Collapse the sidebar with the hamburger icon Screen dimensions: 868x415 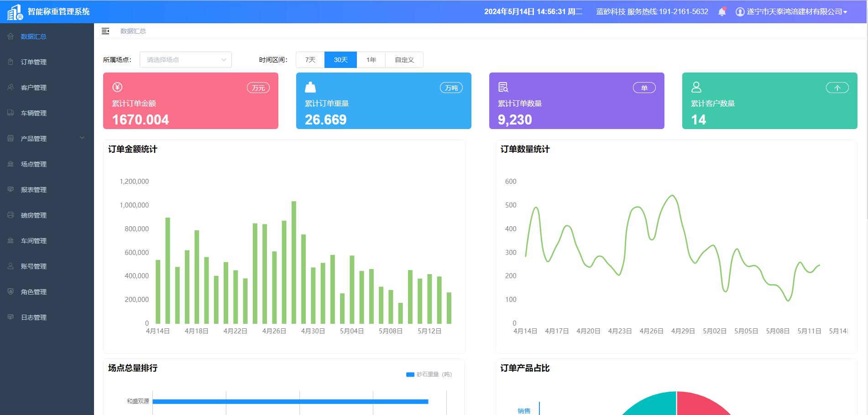tap(105, 31)
